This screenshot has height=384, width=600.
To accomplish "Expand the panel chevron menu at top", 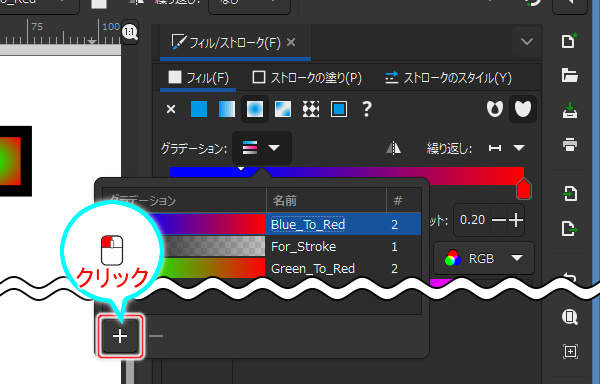I will coord(527,41).
